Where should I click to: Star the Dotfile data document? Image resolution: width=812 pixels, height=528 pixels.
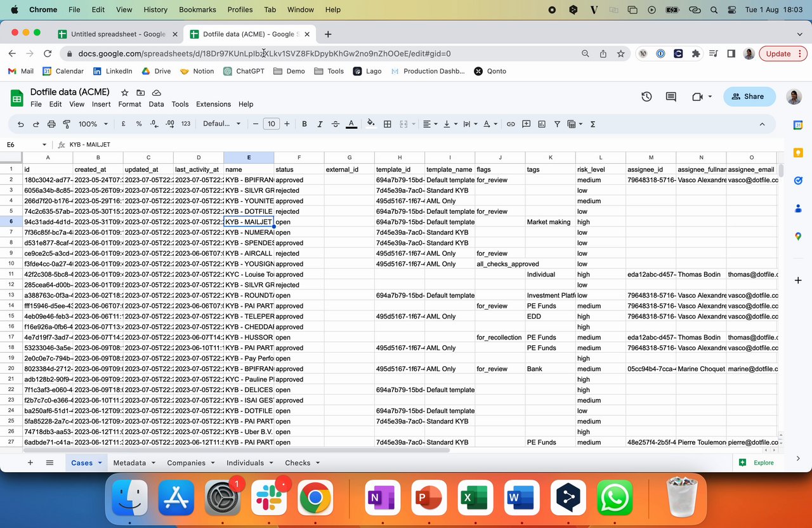coord(125,93)
